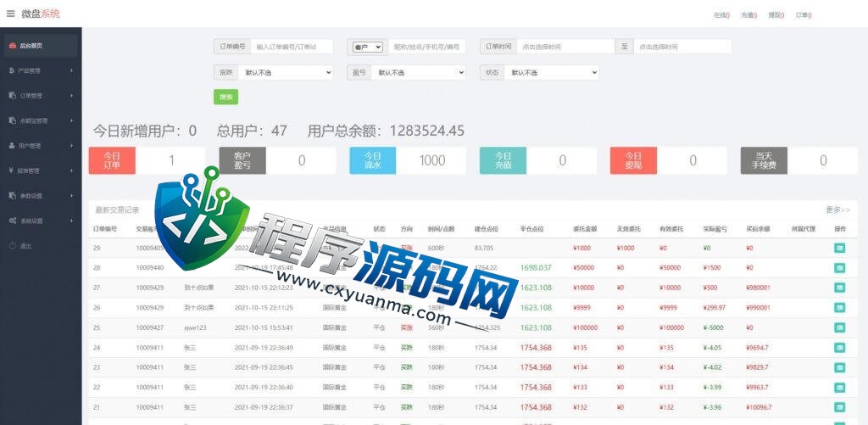Open the action icon for order 25
Image resolution: width=868 pixels, height=425 pixels.
(x=840, y=328)
